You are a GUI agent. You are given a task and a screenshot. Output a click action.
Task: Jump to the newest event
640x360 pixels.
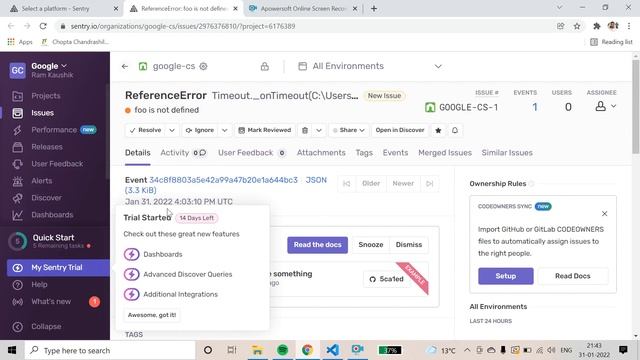click(x=429, y=184)
